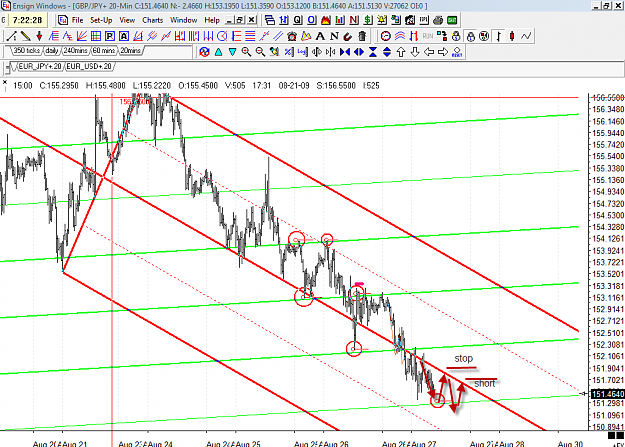Click the green calculator icon in top toolbar
Screen dimensions: 625x447
452,20
